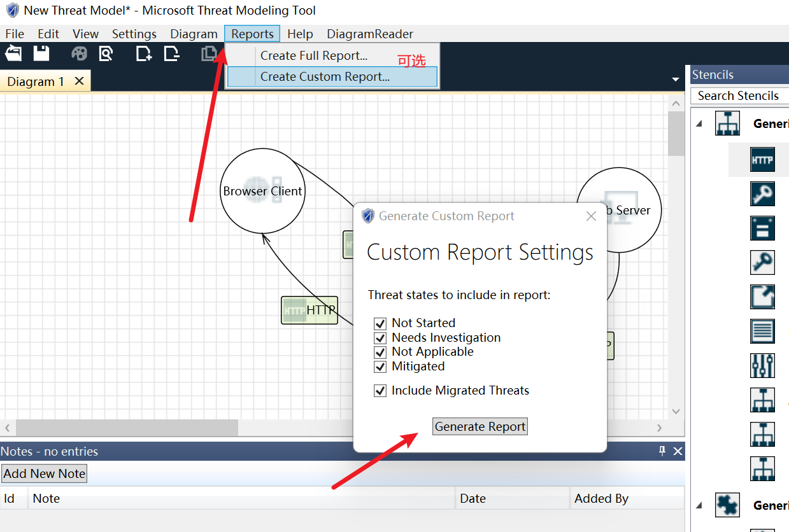Open the Help menu
Screen dimensions: 789x532
pyautogui.click(x=300, y=34)
